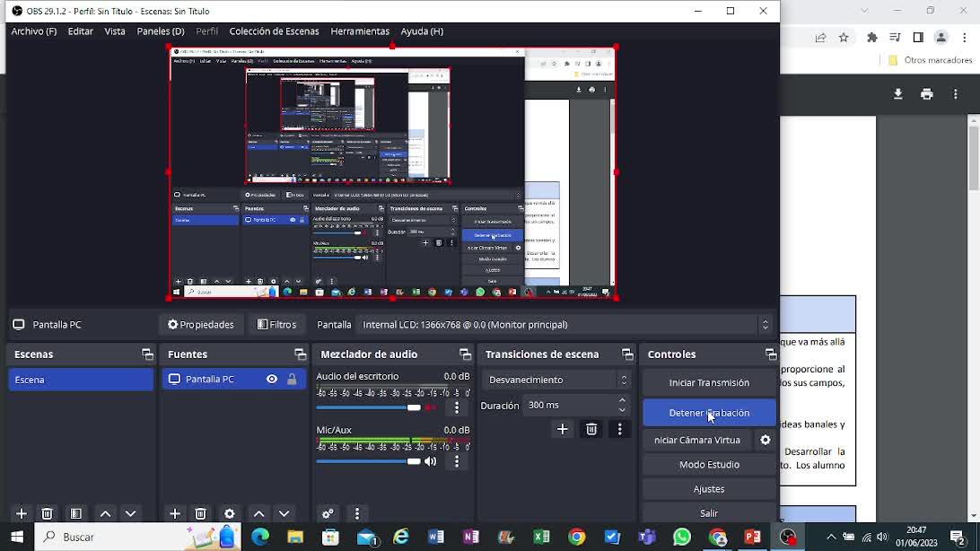This screenshot has height=551, width=980.
Task: Remove transition with the trash icon
Action: 591,429
